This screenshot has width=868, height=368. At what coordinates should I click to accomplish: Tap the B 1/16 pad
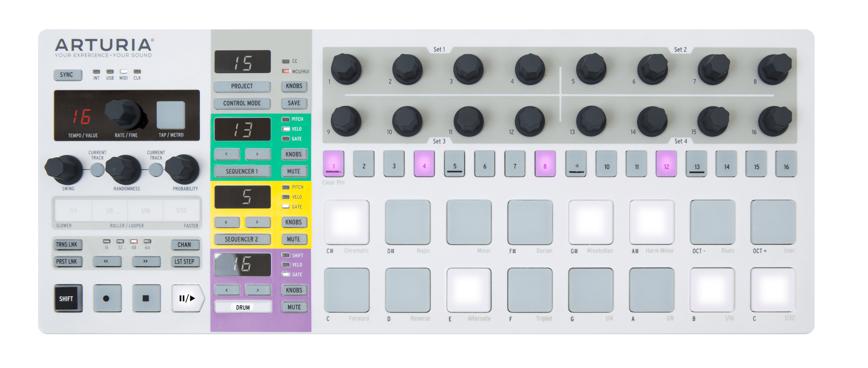[x=713, y=290]
